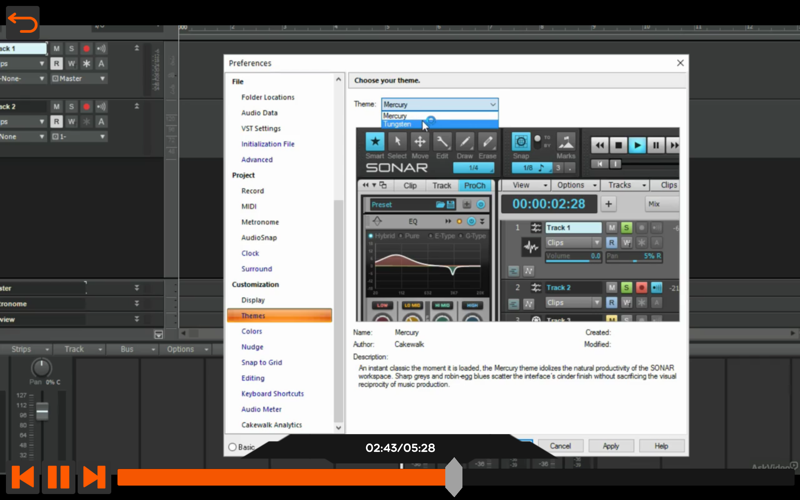Select the Erase tool in preview

pyautogui.click(x=487, y=141)
